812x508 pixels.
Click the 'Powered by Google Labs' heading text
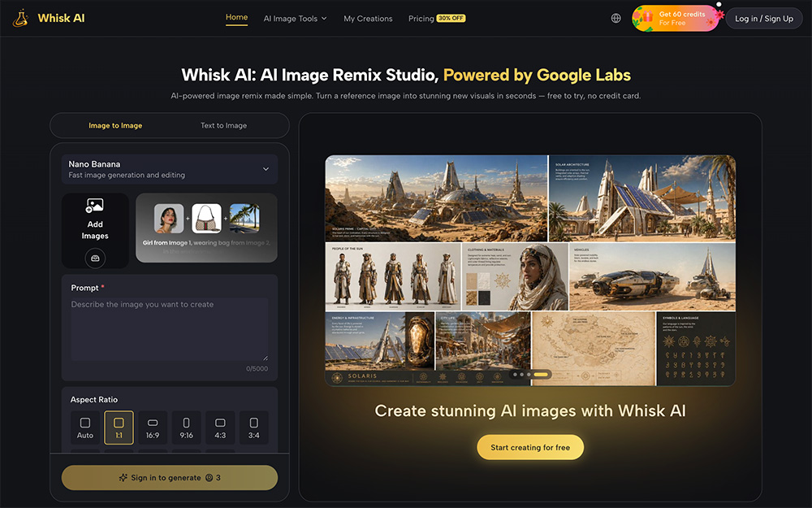pyautogui.click(x=537, y=75)
